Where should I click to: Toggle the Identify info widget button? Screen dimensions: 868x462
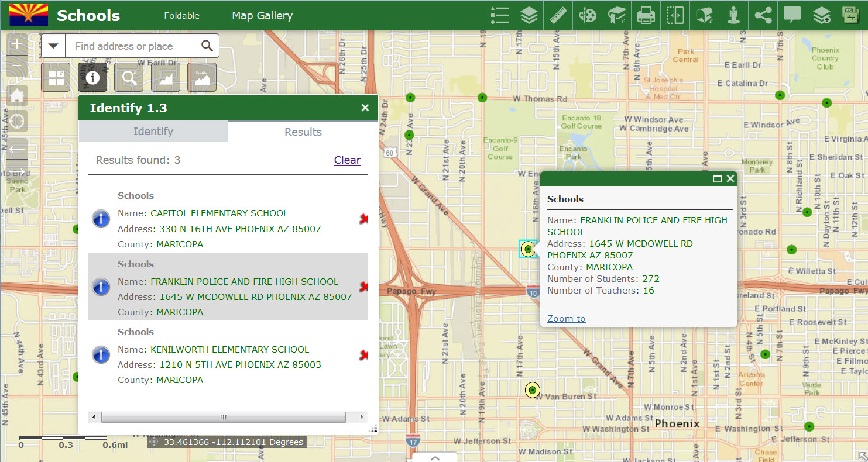pos(92,77)
